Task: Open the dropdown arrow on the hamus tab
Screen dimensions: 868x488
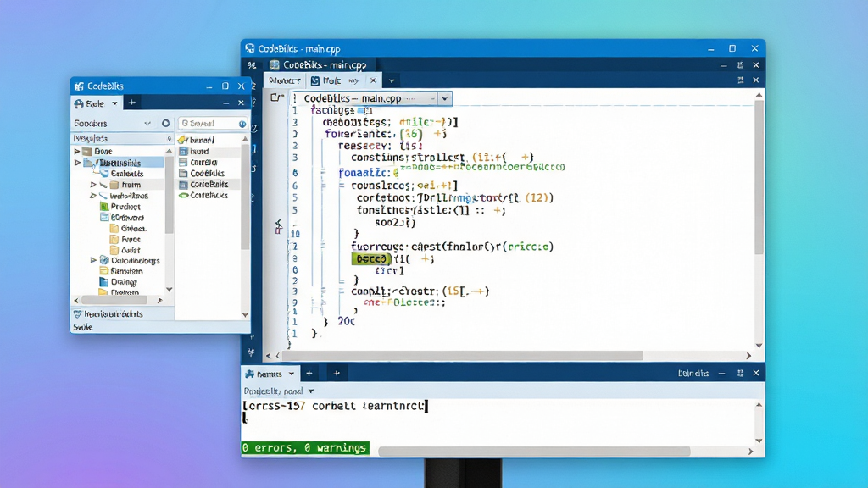Action: [292, 374]
